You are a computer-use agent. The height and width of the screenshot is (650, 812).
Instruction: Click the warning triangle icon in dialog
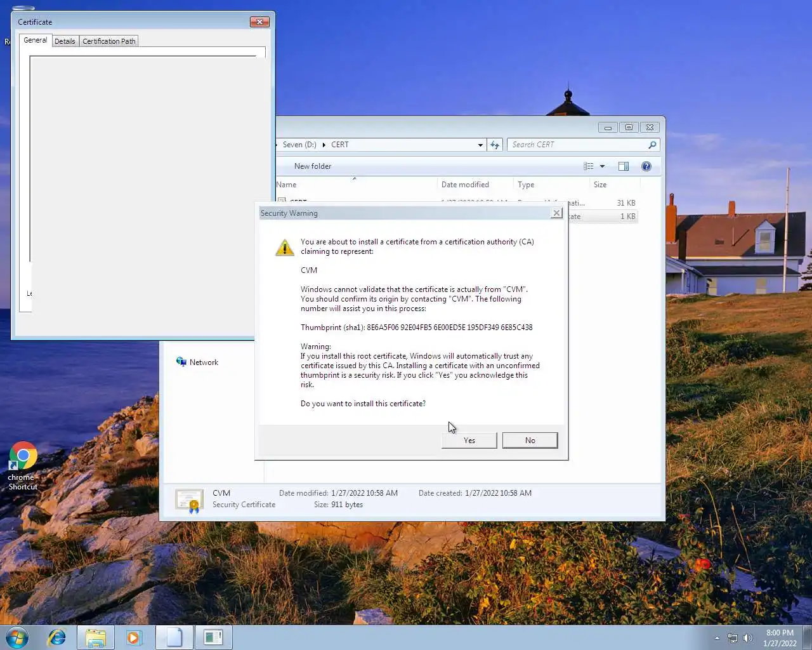284,247
